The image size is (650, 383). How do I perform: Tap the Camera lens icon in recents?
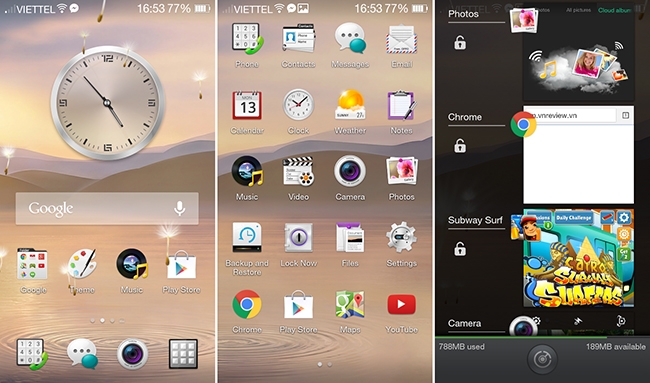[523, 327]
